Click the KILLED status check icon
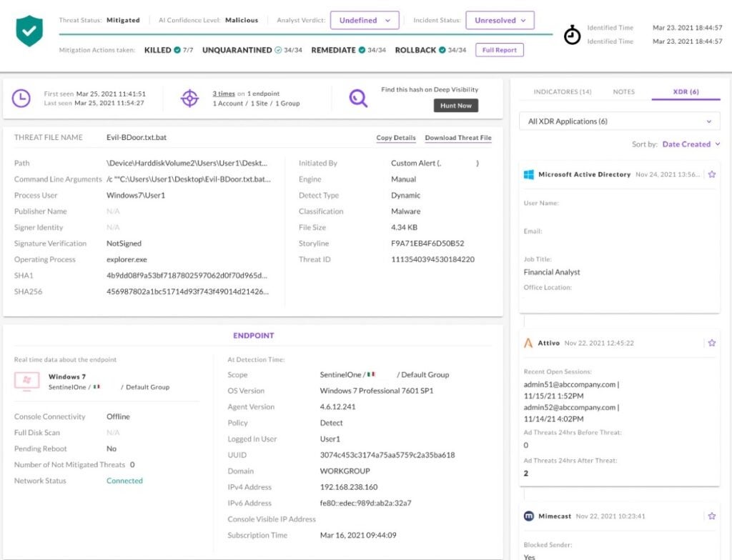The width and height of the screenshot is (732, 560). click(x=177, y=50)
